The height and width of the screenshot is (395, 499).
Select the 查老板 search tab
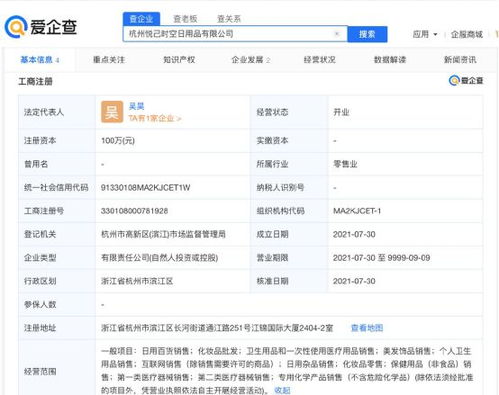(185, 19)
